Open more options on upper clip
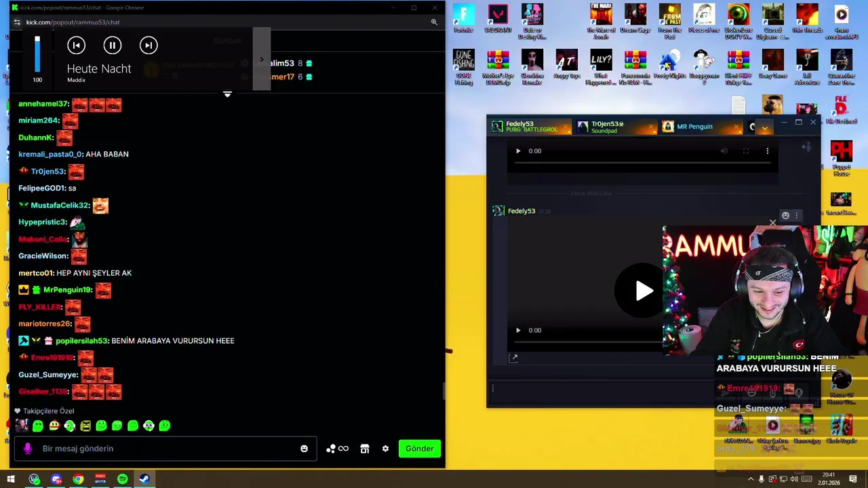The height and width of the screenshot is (488, 868). (768, 151)
